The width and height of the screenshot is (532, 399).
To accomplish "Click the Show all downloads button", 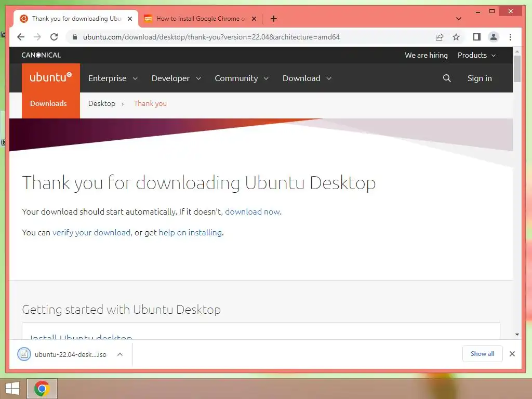I will 482,354.
